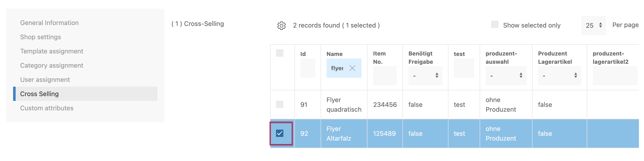The height and width of the screenshot is (161, 644).
Task: Open the Produzent Lagerartikel filter dropdown
Action: pyautogui.click(x=559, y=76)
